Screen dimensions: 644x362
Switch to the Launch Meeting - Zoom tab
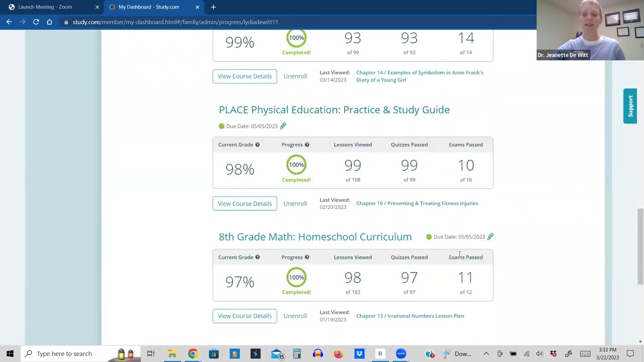tap(45, 7)
